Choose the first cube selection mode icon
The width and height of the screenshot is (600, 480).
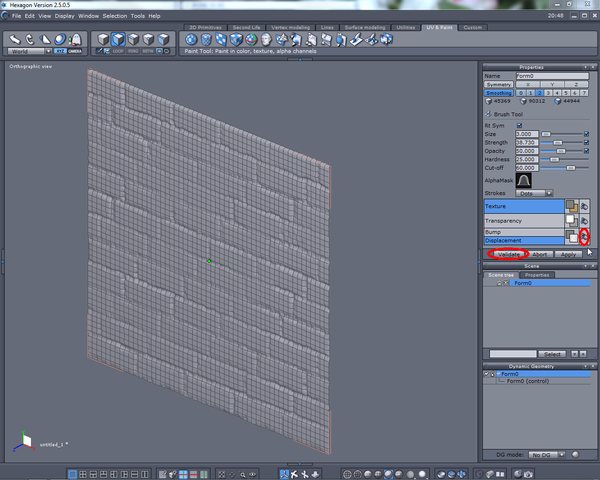click(103, 39)
